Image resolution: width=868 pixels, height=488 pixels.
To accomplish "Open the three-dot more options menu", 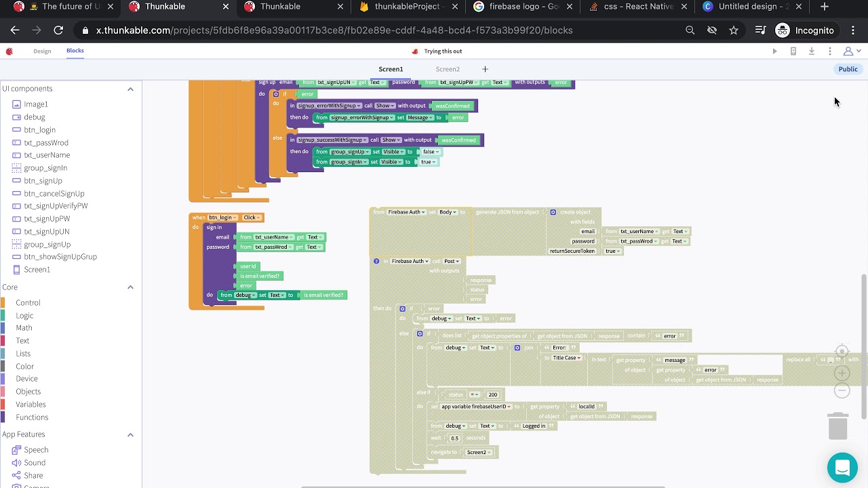I will pos(829,52).
